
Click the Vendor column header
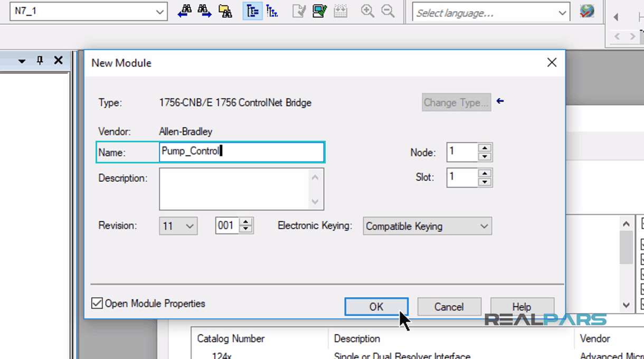(595, 338)
